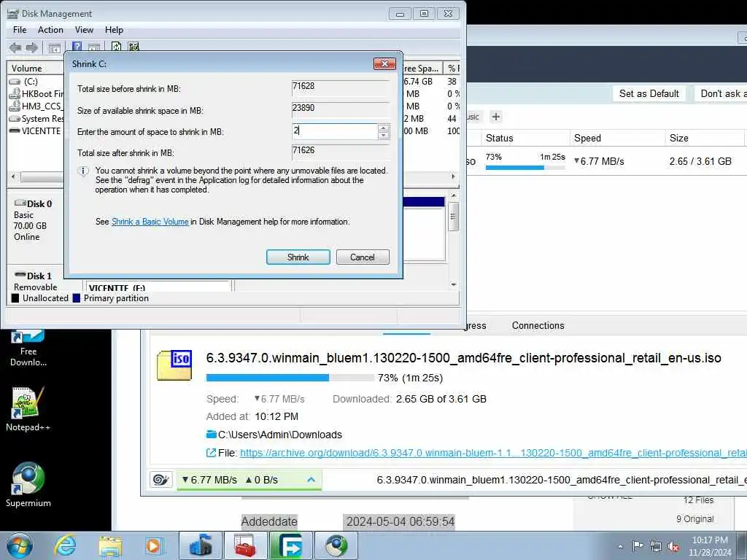Close the Shrink C: dialog
Viewport: 747px width, 560px height.
(x=384, y=63)
